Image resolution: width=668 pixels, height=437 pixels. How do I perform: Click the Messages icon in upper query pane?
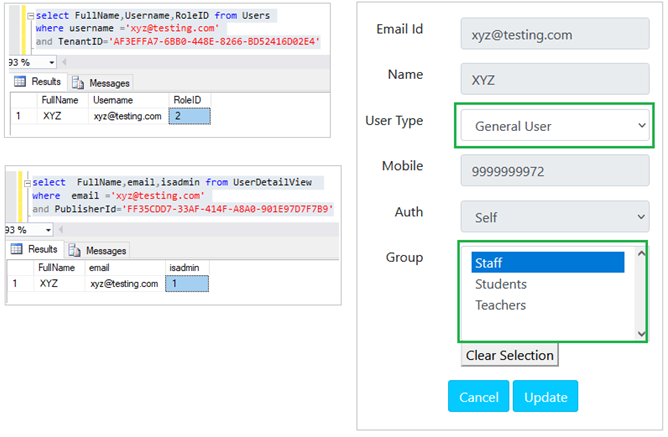click(x=78, y=83)
